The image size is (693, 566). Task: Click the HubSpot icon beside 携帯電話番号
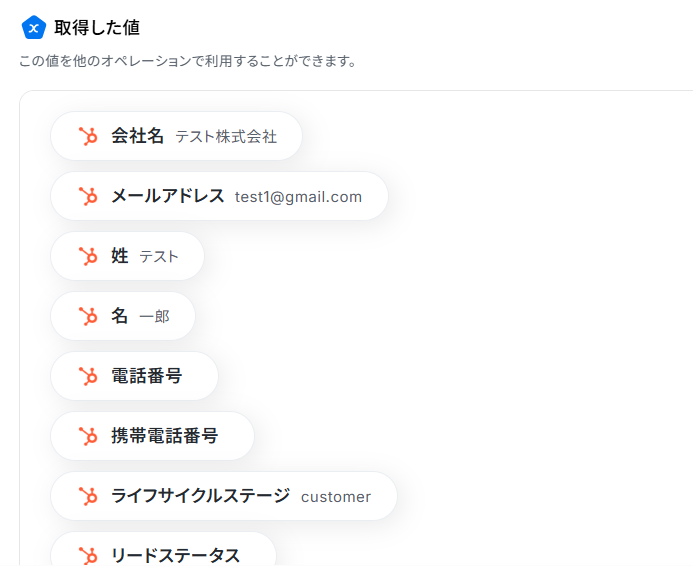click(x=88, y=436)
